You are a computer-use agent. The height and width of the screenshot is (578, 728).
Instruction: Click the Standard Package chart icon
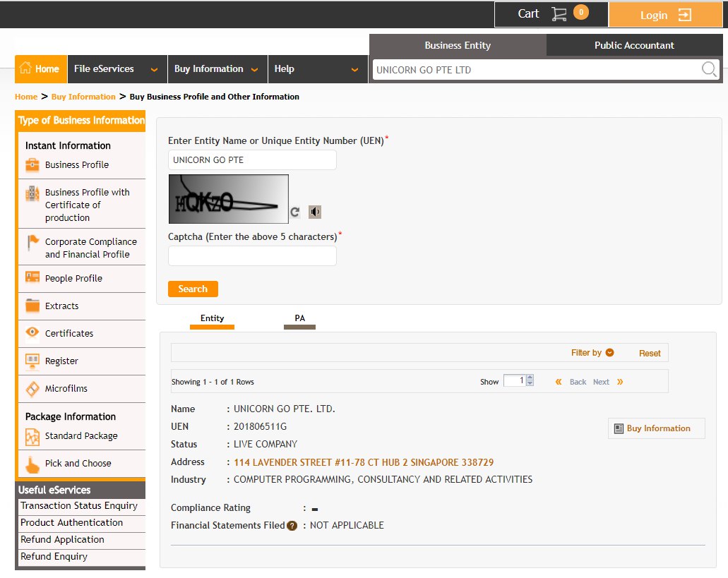click(32, 437)
